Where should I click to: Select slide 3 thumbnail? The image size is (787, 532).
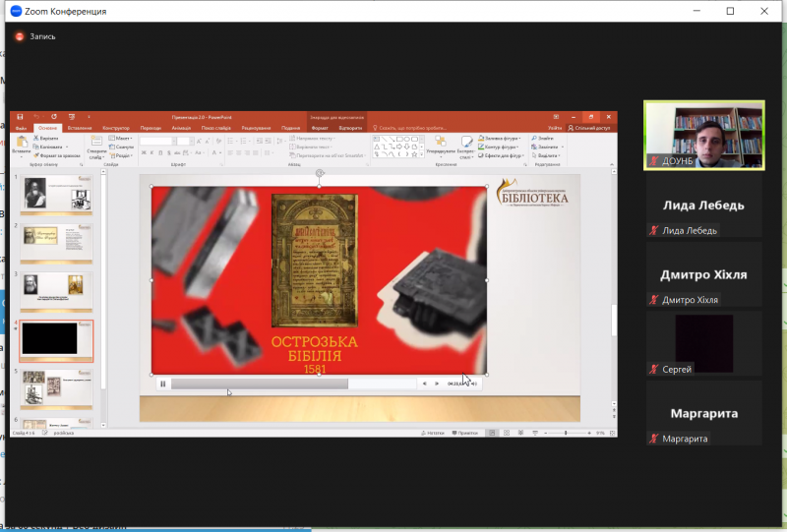tap(56, 292)
